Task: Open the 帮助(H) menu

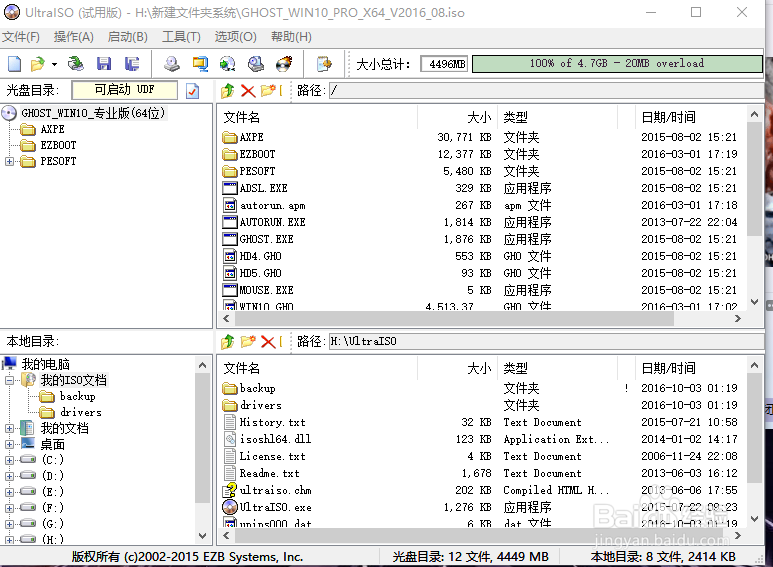Action: pyautogui.click(x=291, y=37)
